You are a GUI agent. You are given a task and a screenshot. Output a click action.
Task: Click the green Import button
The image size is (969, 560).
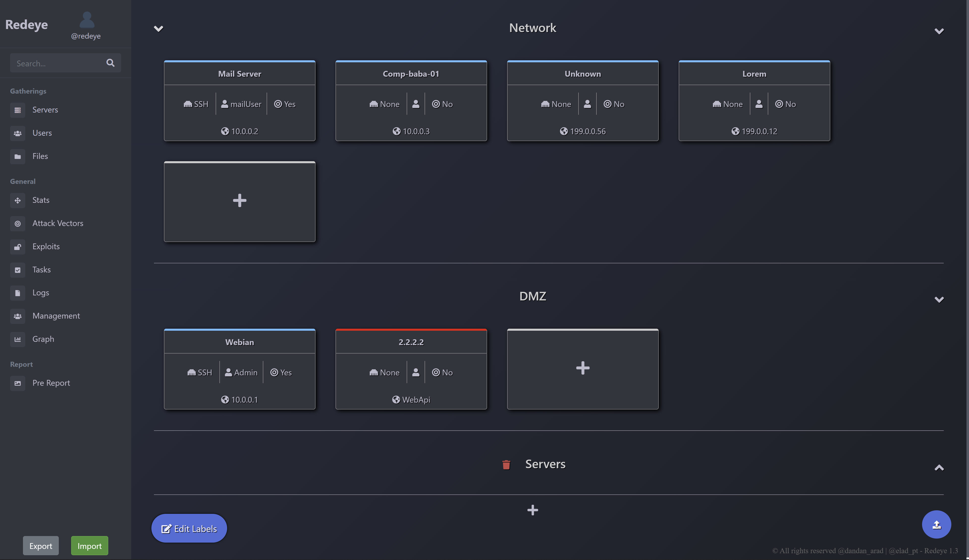pyautogui.click(x=89, y=545)
